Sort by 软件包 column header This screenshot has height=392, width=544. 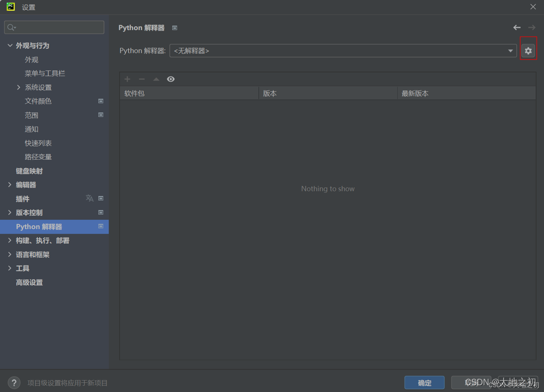click(189, 93)
